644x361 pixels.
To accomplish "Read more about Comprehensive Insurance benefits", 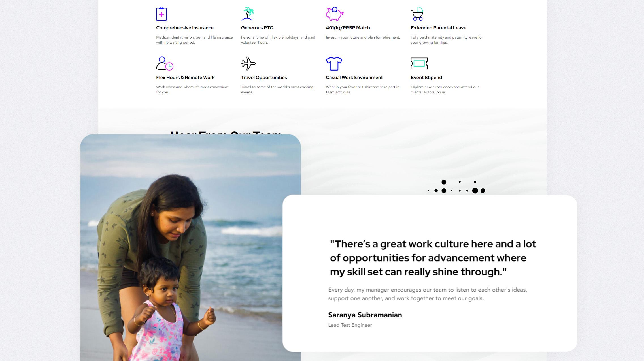I will click(x=184, y=27).
